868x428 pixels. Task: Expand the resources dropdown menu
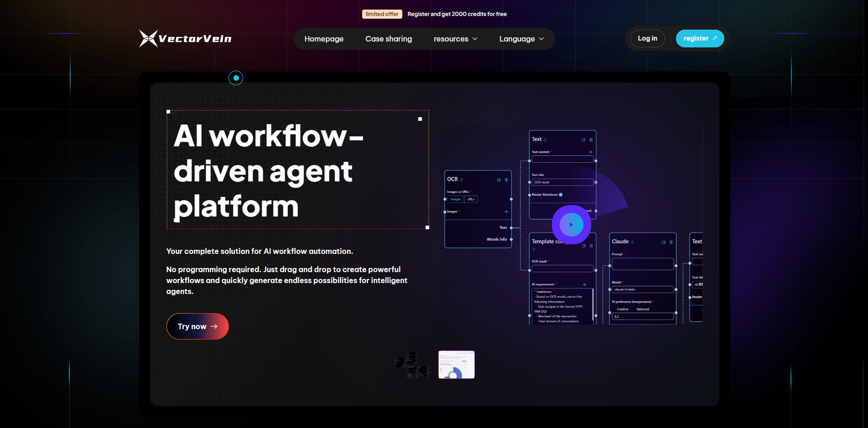tap(455, 39)
